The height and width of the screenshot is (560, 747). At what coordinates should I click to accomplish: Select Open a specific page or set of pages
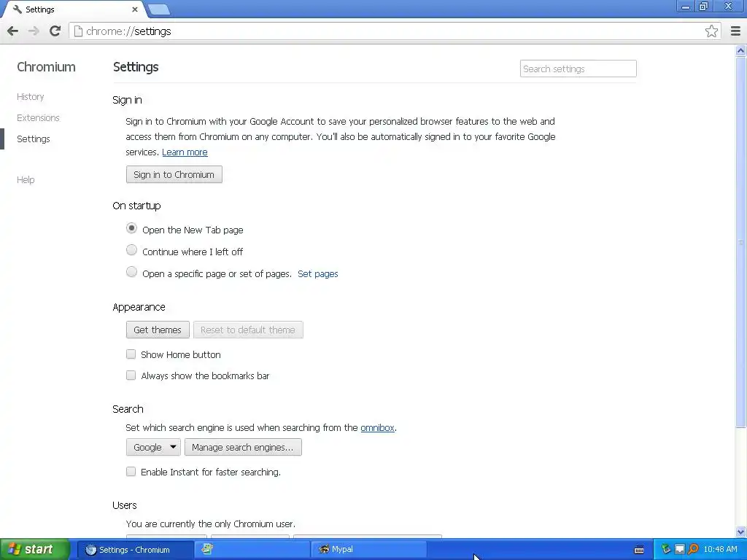pyautogui.click(x=131, y=272)
